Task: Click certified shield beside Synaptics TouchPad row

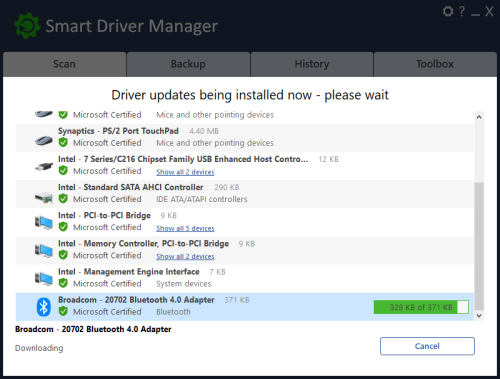Action: [x=63, y=143]
